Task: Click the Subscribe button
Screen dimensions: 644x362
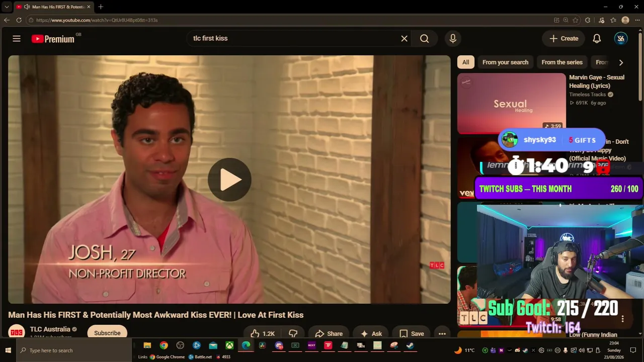Action: [107, 333]
